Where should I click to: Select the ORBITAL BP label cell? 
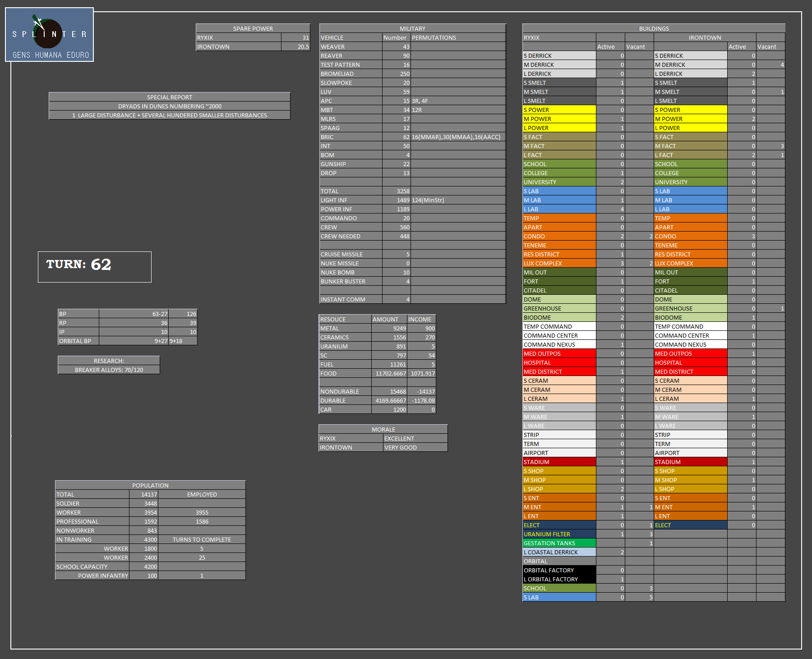click(78, 341)
